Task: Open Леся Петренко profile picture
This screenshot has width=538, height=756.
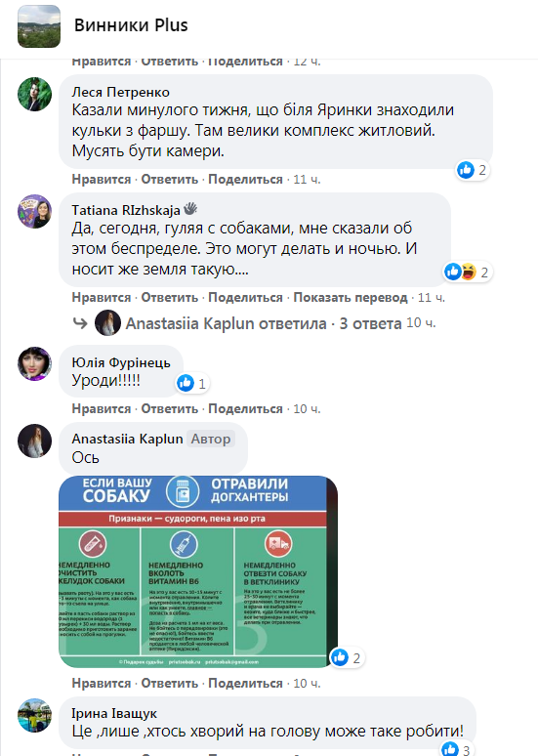Action: click(35, 94)
